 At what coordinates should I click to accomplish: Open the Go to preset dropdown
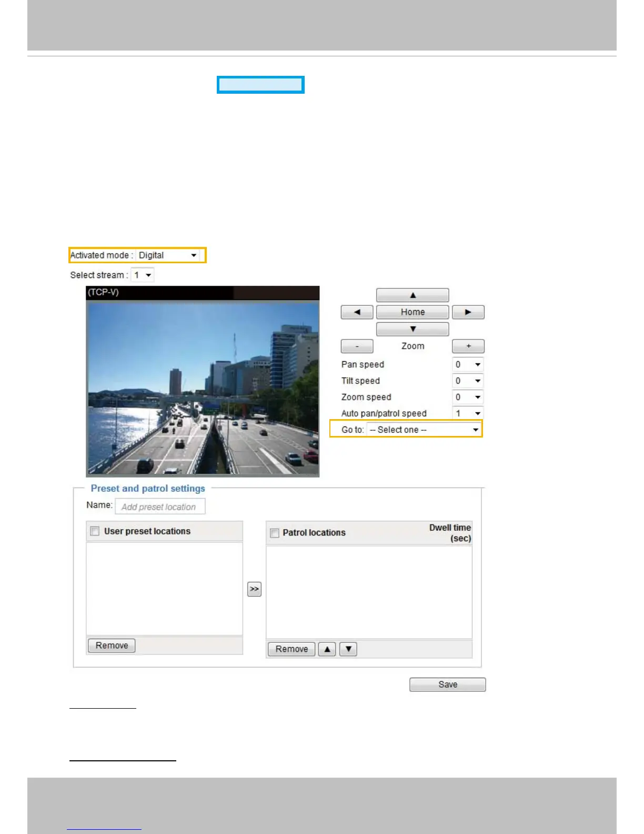tap(424, 430)
